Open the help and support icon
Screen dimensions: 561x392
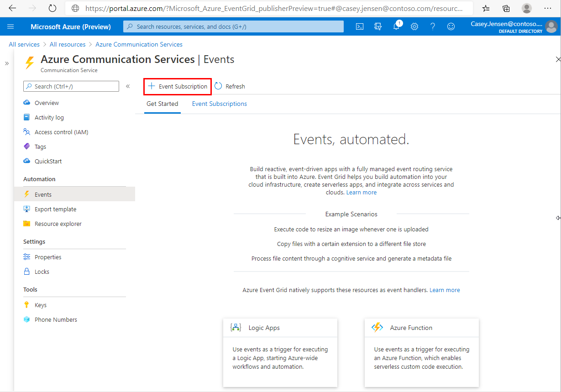click(433, 26)
